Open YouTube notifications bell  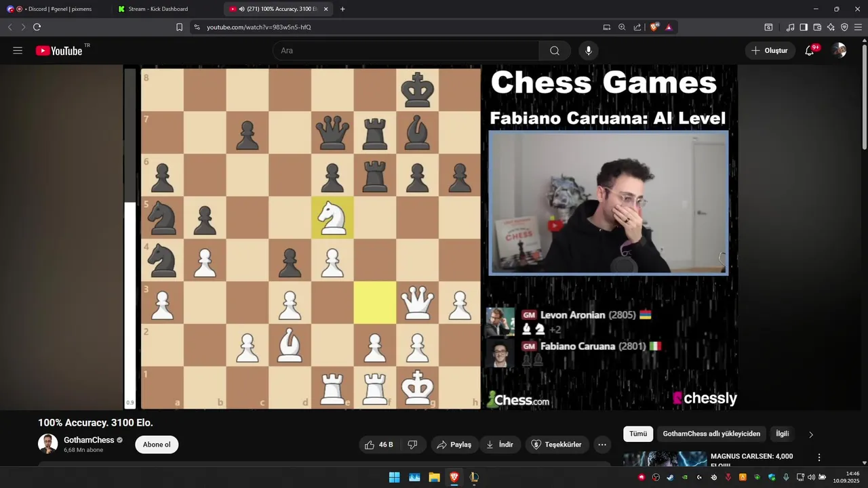(810, 51)
